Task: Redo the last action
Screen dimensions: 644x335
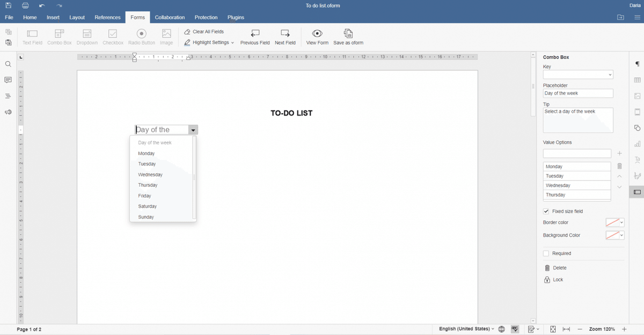Action: click(59, 5)
